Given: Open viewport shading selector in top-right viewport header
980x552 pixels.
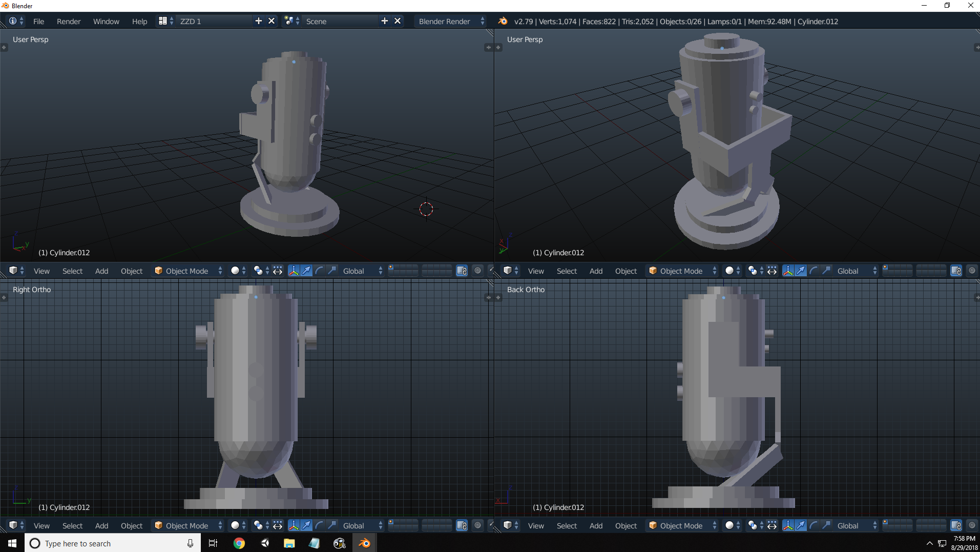Looking at the screenshot, I should tap(733, 271).
